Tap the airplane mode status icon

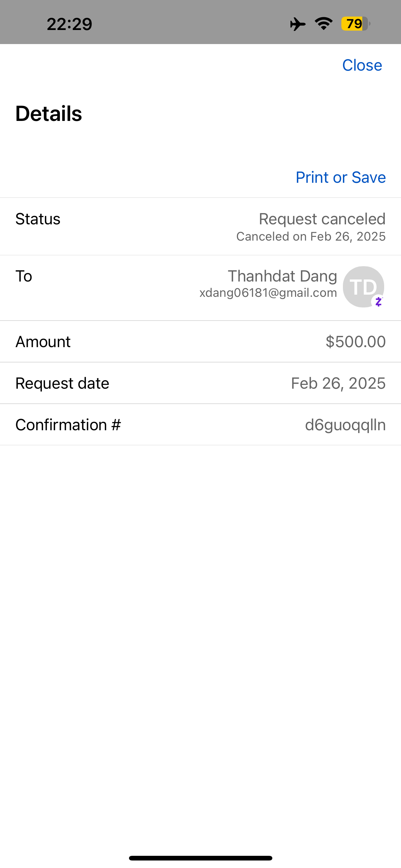tap(298, 24)
